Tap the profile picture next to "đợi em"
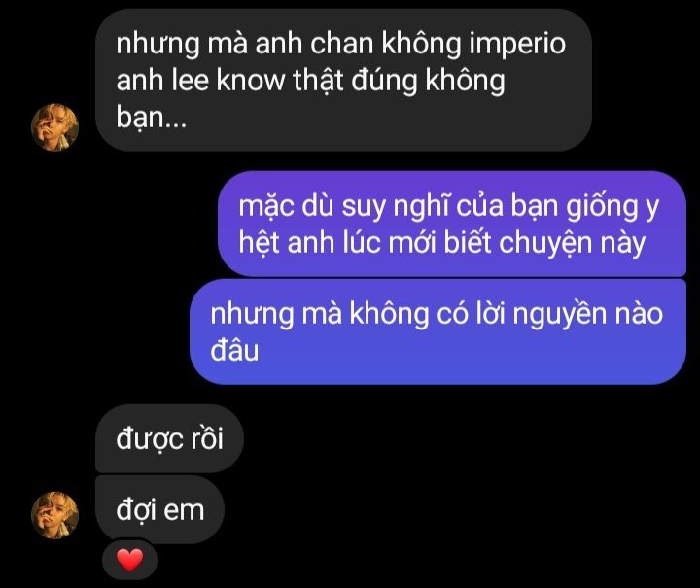This screenshot has width=700, height=588. 54,515
